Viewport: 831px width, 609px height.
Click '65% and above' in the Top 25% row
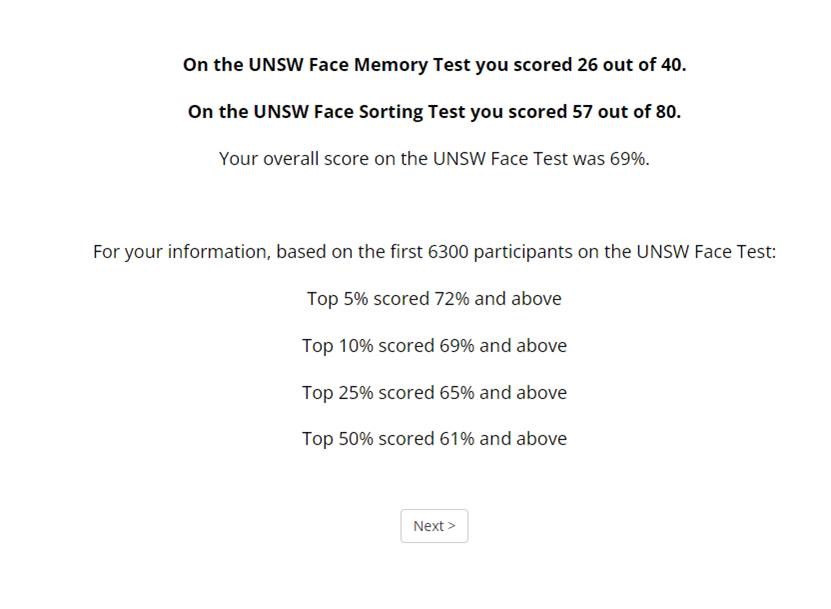(503, 392)
